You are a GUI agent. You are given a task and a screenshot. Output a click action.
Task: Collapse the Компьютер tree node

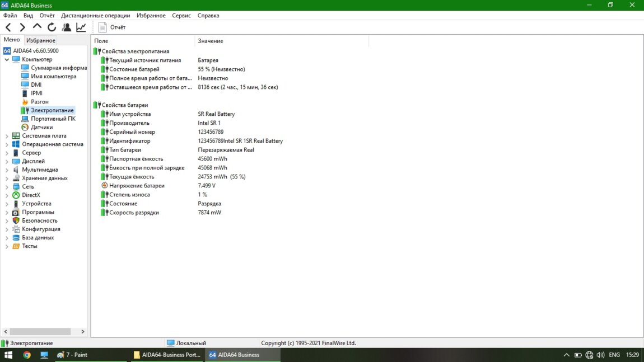click(x=7, y=59)
